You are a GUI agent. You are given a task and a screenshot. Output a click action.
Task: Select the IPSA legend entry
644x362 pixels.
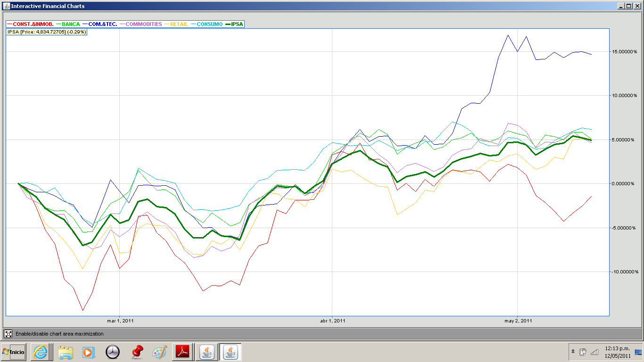pyautogui.click(x=235, y=24)
